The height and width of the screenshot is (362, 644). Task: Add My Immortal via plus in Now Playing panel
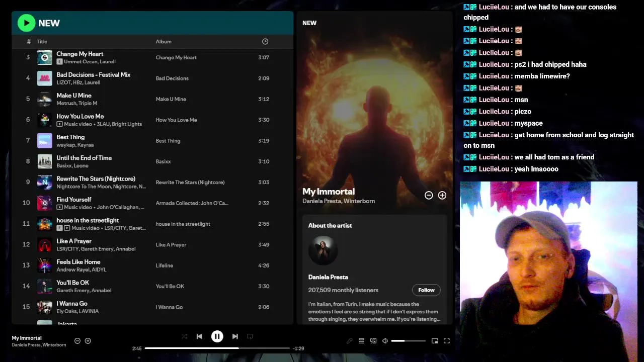point(442,195)
